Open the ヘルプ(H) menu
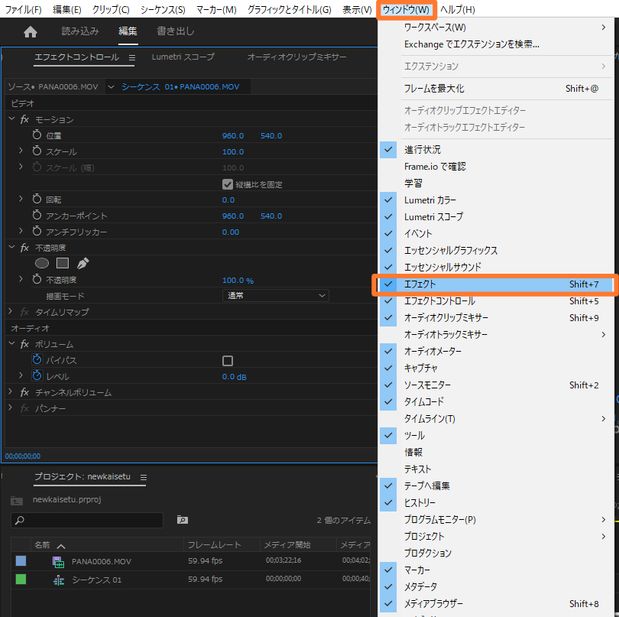 point(458,9)
